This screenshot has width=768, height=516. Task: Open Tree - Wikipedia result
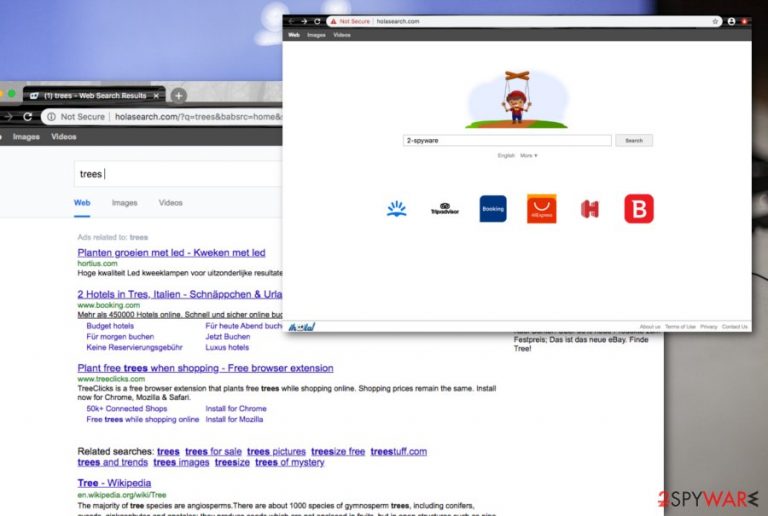tap(114, 483)
